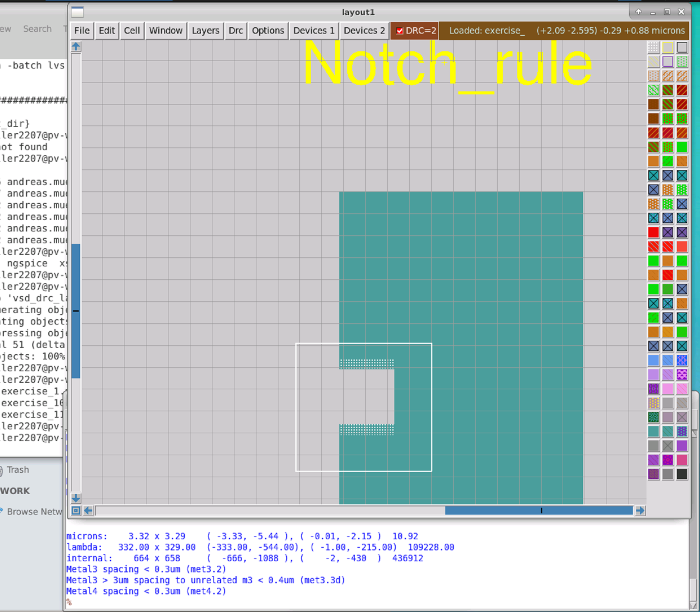
Task: Open the Cell menu
Action: 132,31
